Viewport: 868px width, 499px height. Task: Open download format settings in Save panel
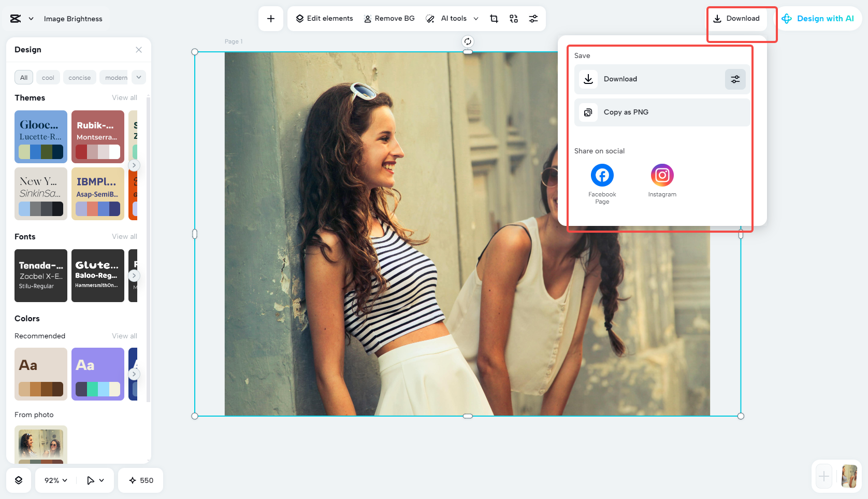click(735, 79)
